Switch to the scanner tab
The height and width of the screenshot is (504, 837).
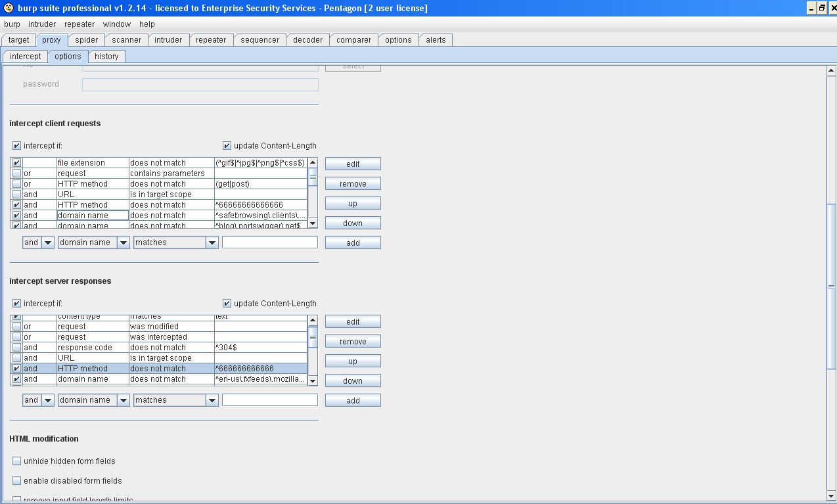[127, 40]
